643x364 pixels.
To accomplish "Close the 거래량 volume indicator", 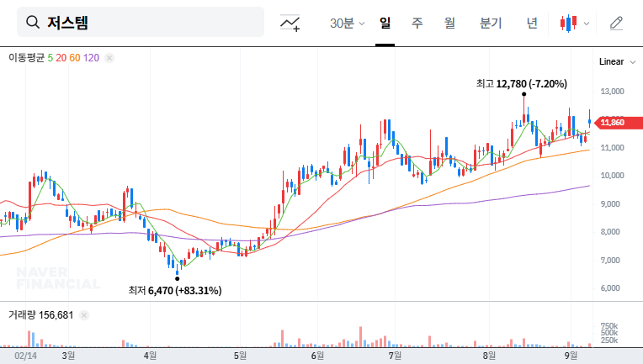I will 84,315.
